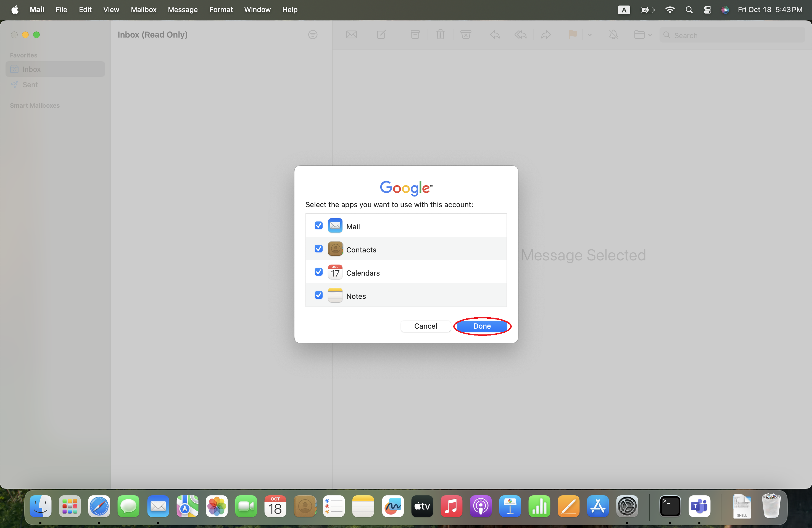Screen dimensions: 812x528
Task: Open Freeform from the Dock
Action: coord(392,506)
